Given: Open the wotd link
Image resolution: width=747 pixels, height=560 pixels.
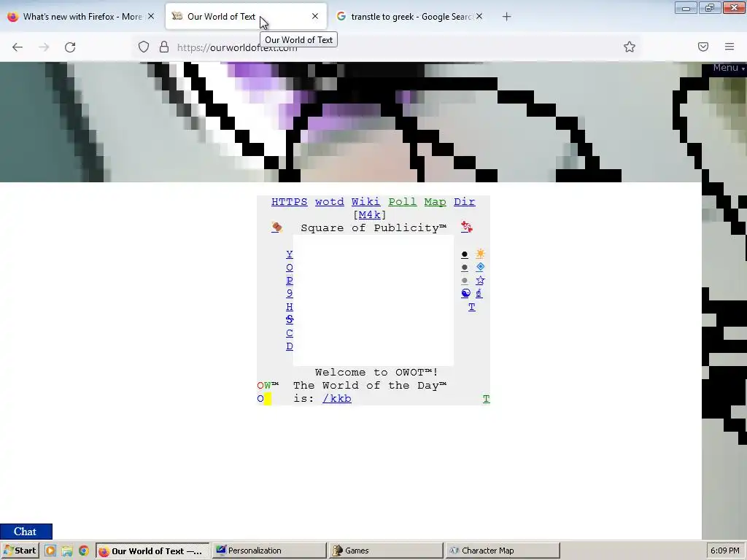Looking at the screenshot, I should tap(329, 202).
